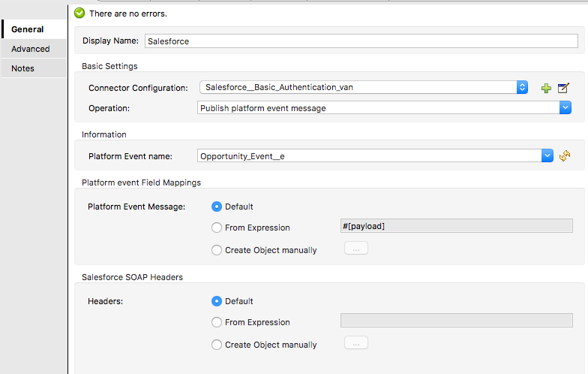Select From Expression for Headers

[217, 322]
